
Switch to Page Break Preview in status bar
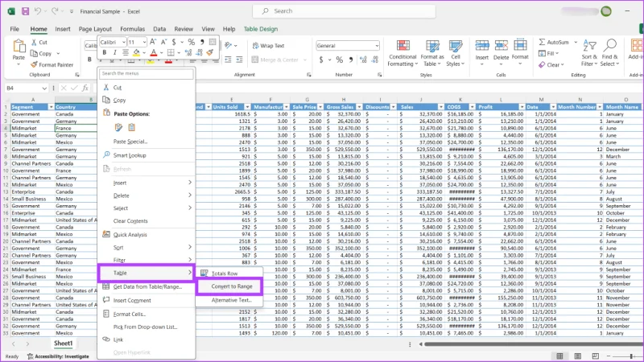[595, 356]
